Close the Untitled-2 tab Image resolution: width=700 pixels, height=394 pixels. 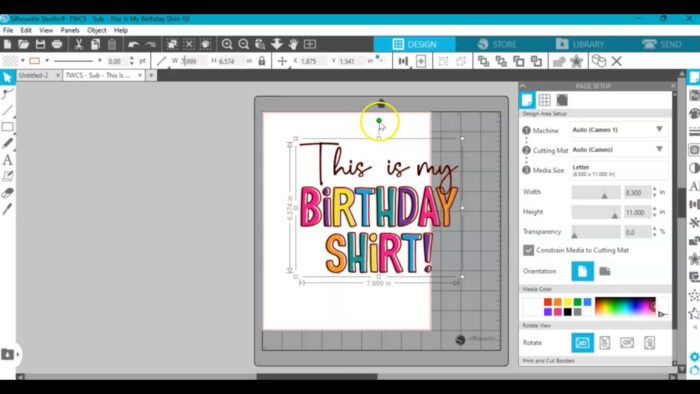tap(58, 75)
